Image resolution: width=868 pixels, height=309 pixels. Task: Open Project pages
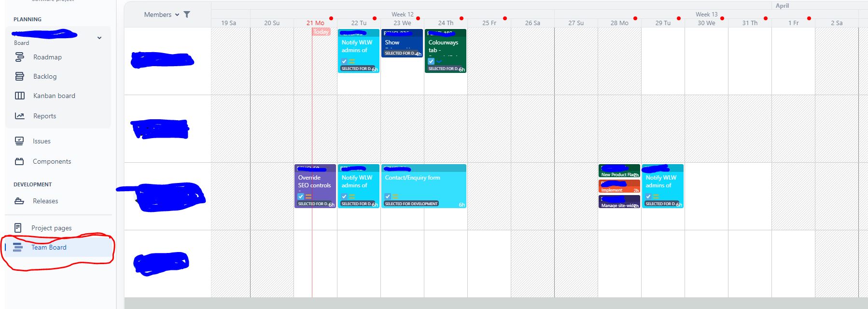pyautogui.click(x=52, y=228)
